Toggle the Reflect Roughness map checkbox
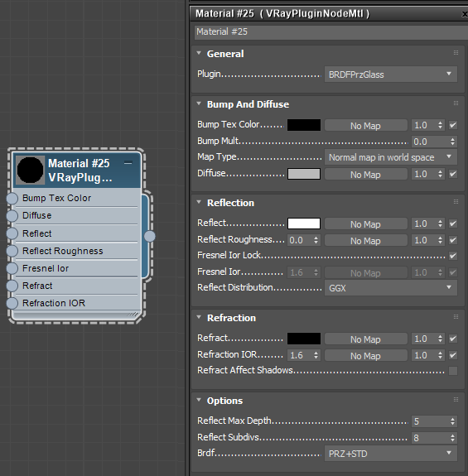Viewport: 468px width, 476px height. 453,240
